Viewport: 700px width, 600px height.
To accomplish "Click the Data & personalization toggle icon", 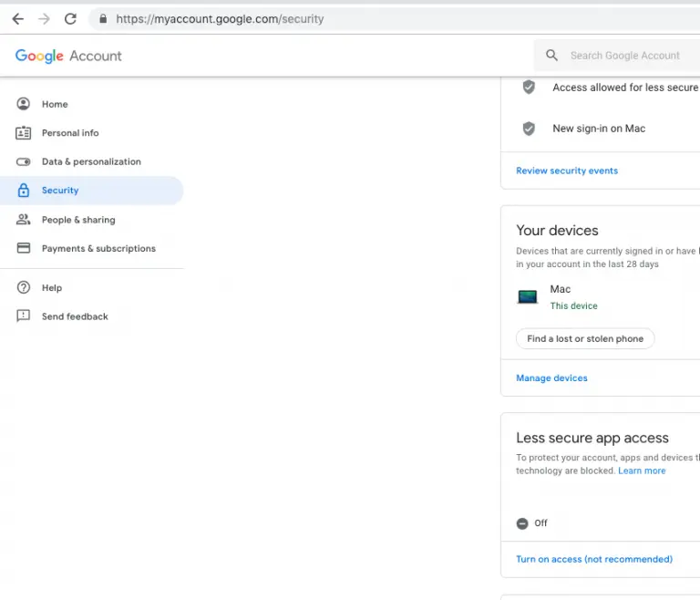I will (x=23, y=161).
